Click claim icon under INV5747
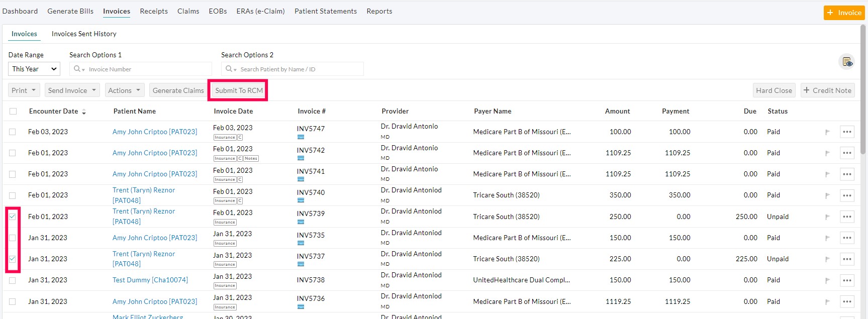Screen dimensions: 868x319 coord(301,137)
